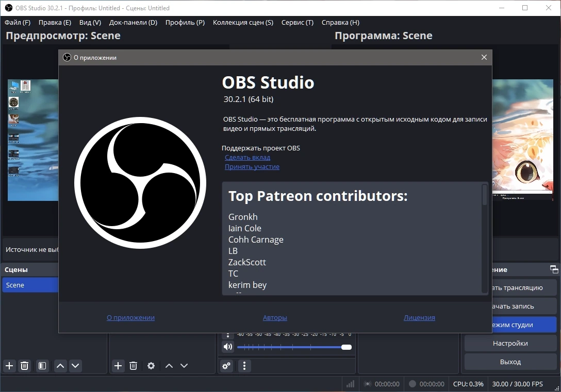Screen dimensions: 561x392
Task: Mute the audio channel via speaker icon
Action: [x=227, y=347]
